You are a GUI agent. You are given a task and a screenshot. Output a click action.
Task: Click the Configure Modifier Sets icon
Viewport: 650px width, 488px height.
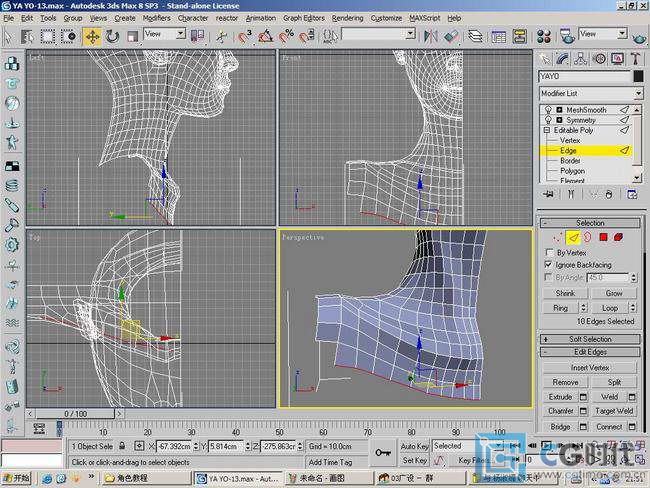tap(632, 194)
